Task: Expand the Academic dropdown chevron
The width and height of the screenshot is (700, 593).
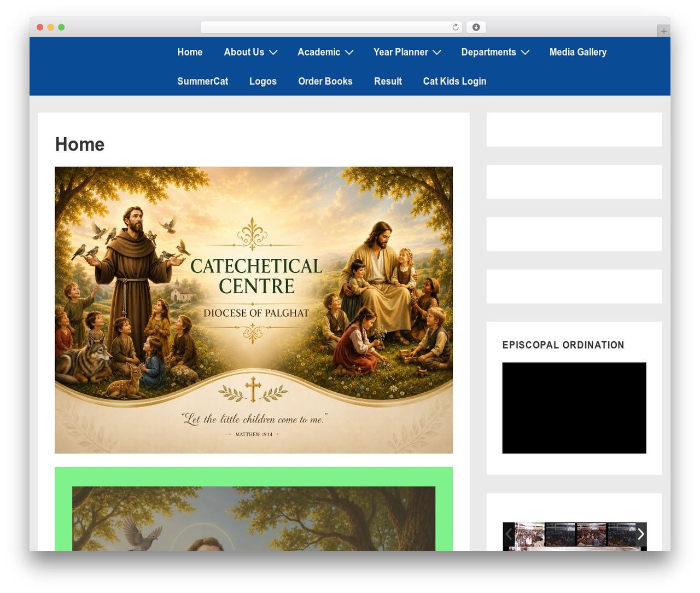Action: [x=349, y=53]
